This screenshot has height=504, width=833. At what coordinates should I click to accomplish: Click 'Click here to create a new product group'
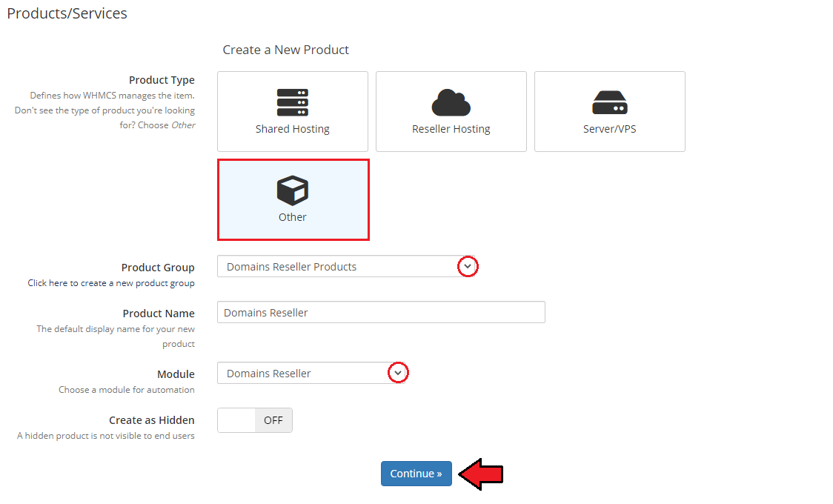click(111, 283)
